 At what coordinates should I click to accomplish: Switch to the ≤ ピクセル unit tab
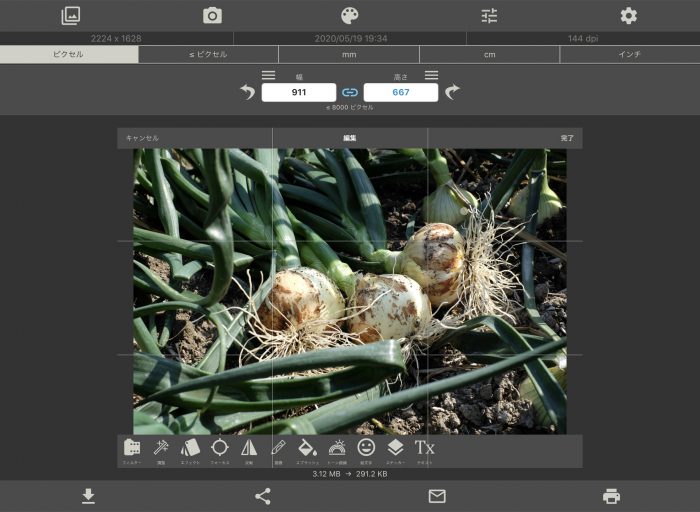[x=208, y=54]
